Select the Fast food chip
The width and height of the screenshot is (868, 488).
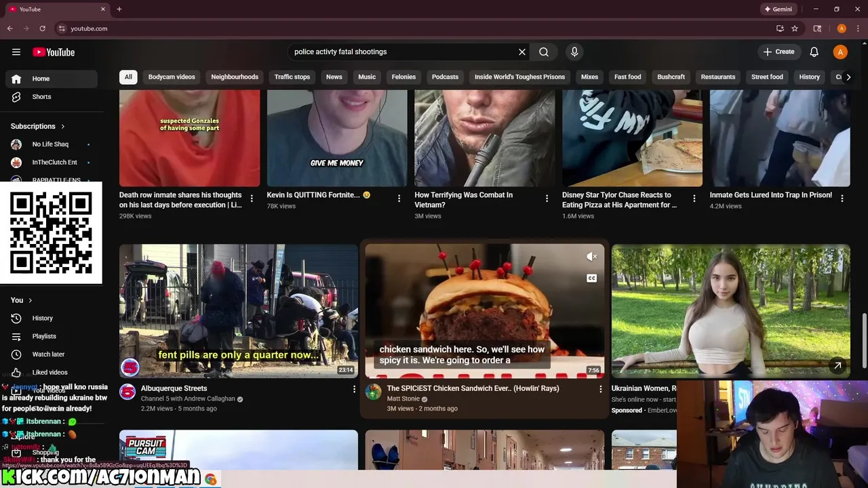point(628,77)
